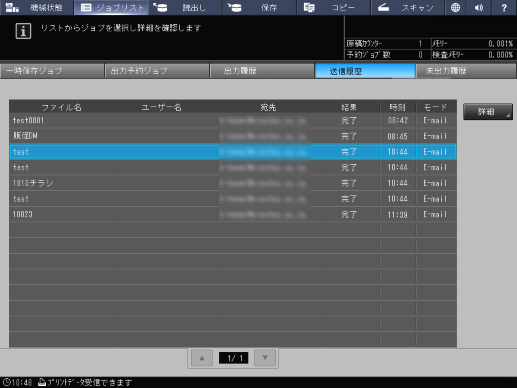This screenshot has width=517, height=388.
Task: Select the 10023 job row
Action: (233, 215)
